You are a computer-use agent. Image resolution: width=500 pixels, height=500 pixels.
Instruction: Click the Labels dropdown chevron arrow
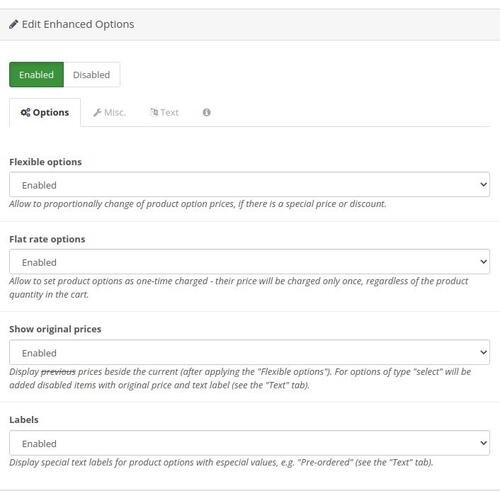tap(483, 443)
